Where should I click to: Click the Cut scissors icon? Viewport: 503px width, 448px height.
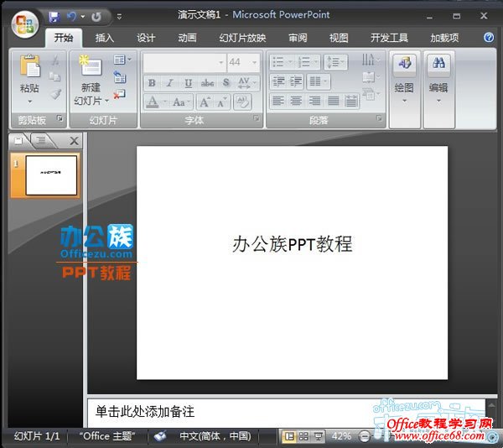point(55,60)
